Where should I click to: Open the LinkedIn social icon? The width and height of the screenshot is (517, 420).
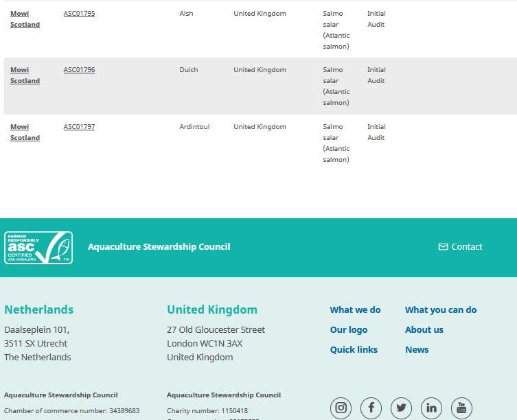(x=431, y=408)
